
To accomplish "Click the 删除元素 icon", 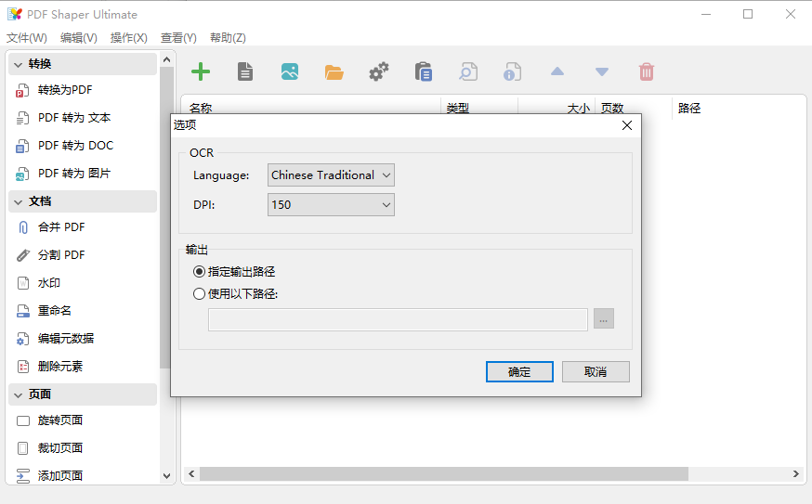I will tap(23, 367).
